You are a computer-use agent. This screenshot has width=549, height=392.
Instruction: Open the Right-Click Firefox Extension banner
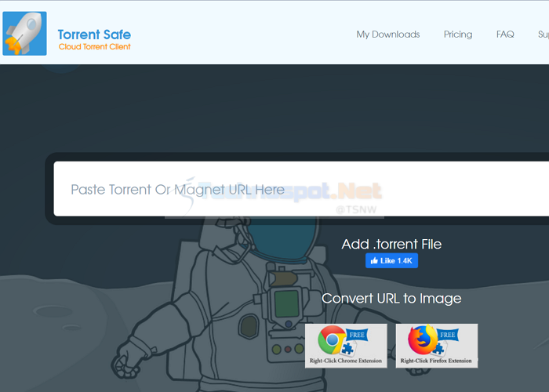(437, 346)
